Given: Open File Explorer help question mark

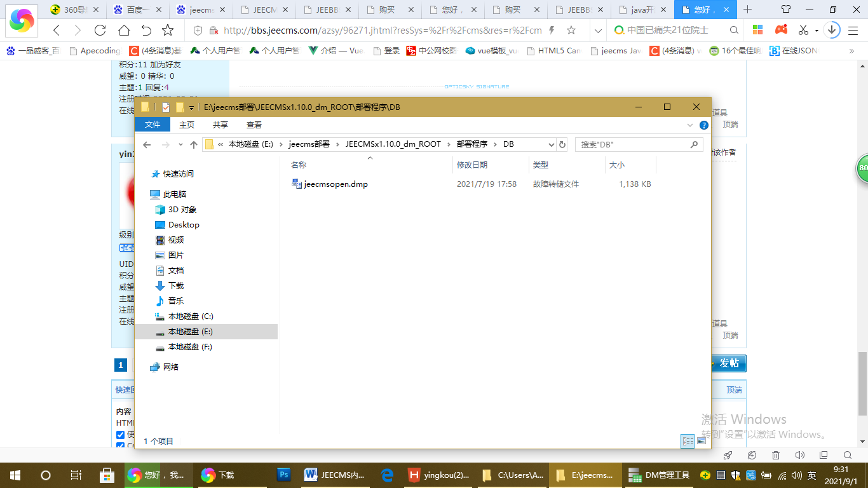Looking at the screenshot, I should pos(703,125).
